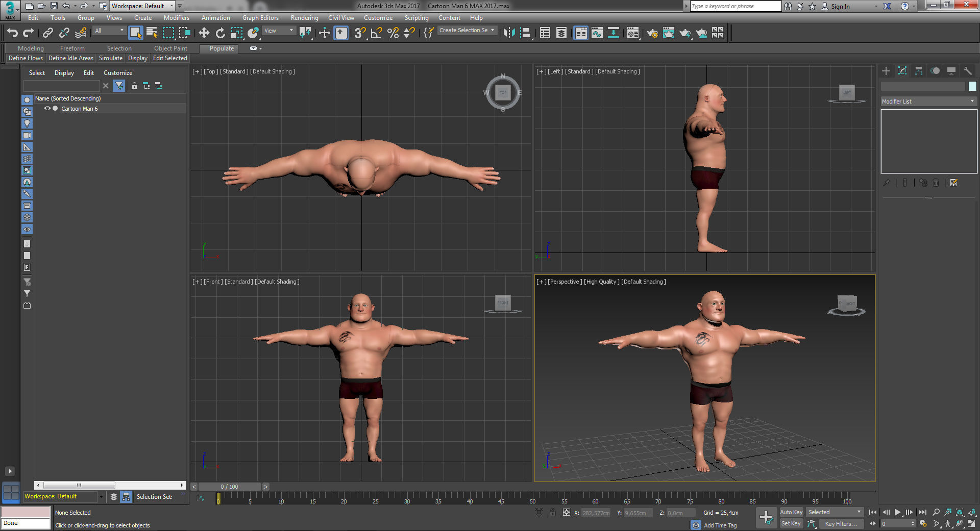Click in the keyword search field
Image resolution: width=980 pixels, height=531 pixels.
[x=735, y=6]
